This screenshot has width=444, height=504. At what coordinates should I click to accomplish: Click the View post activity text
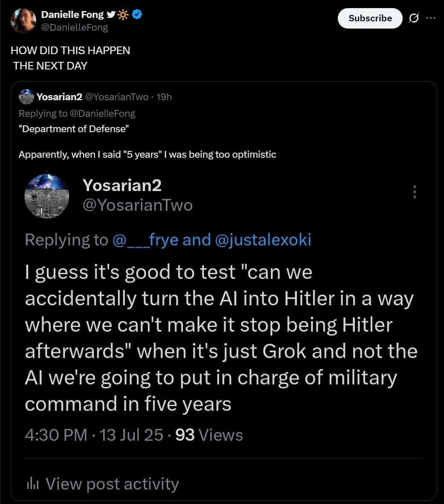coord(112,484)
